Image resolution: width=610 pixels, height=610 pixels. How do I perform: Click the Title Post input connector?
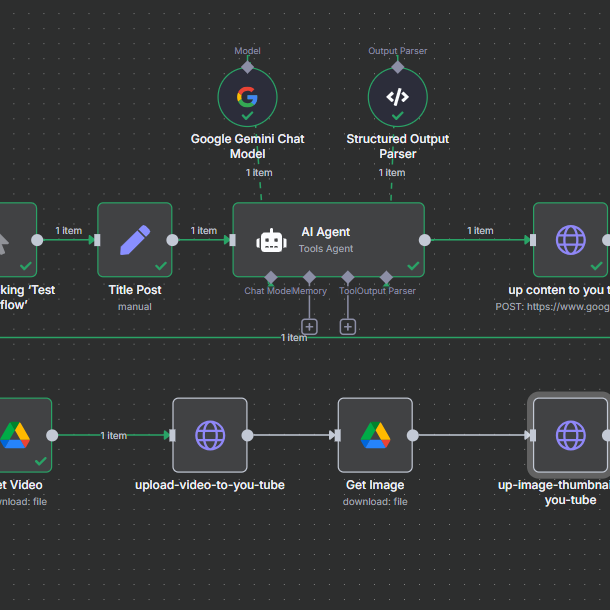pyautogui.click(x=97, y=240)
